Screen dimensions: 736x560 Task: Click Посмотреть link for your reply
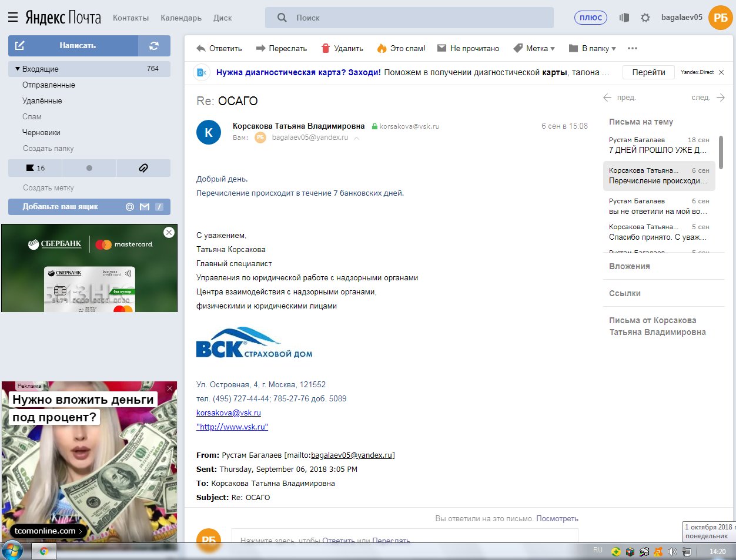557,519
